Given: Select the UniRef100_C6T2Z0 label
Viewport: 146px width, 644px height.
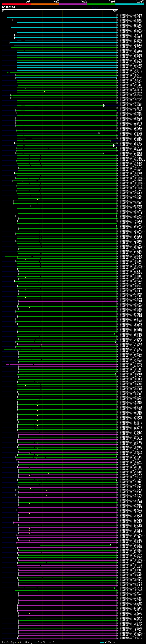Looking at the screenshot, I should (x=131, y=50).
